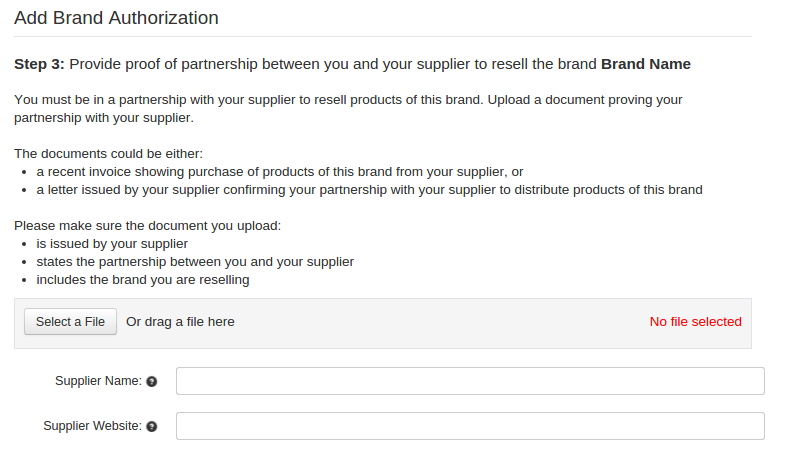Click the Supplier Name text field
Image resolution: width=801 pixels, height=475 pixels.
tap(470, 381)
